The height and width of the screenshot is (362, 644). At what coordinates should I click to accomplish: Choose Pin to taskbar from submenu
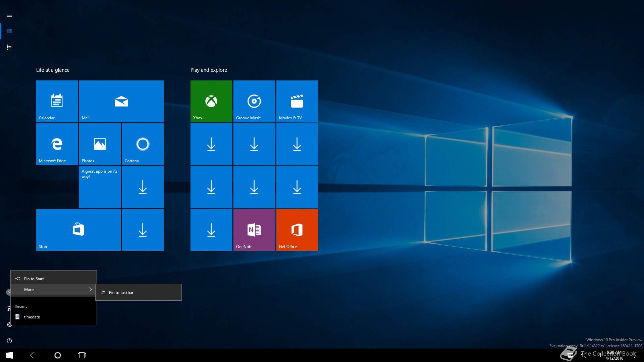139,292
